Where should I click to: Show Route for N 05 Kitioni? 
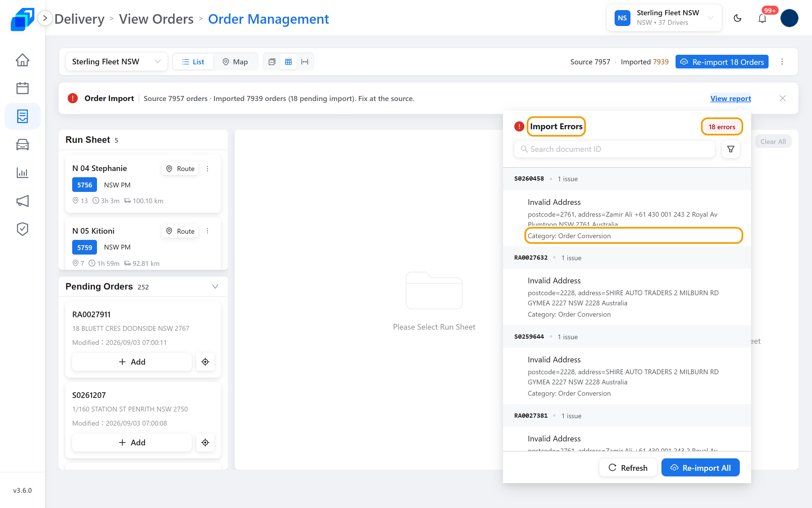click(180, 231)
